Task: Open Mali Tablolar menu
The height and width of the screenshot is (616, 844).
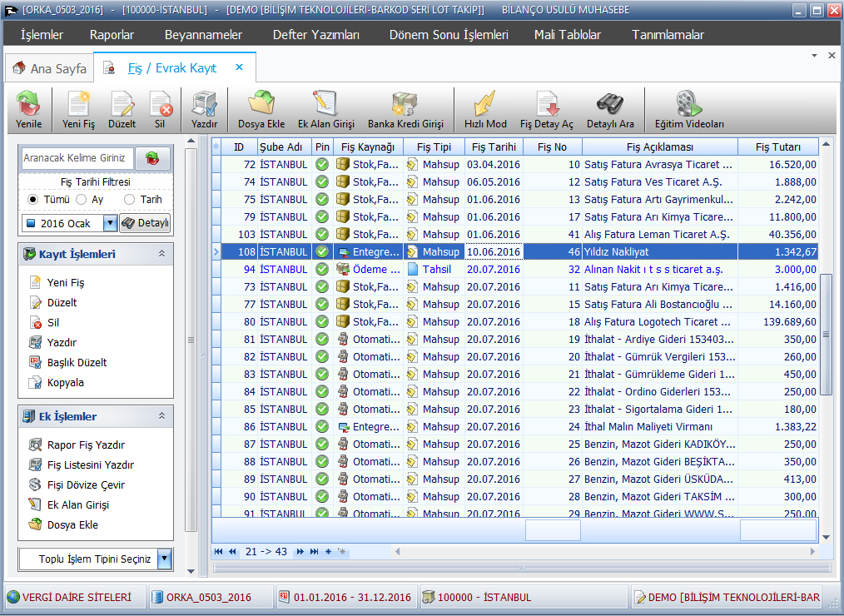Action: point(568,34)
